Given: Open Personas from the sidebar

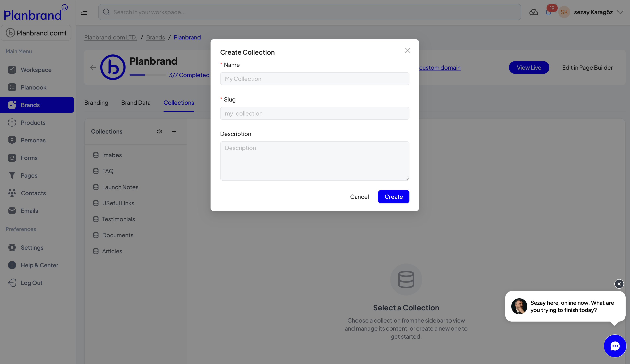Looking at the screenshot, I should pyautogui.click(x=33, y=140).
